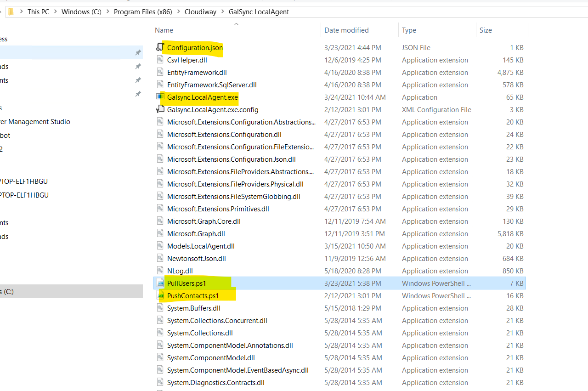Click the PullUsers.ps1 PowerShell script icon
This screenshot has height=391, width=588.
coord(160,283)
